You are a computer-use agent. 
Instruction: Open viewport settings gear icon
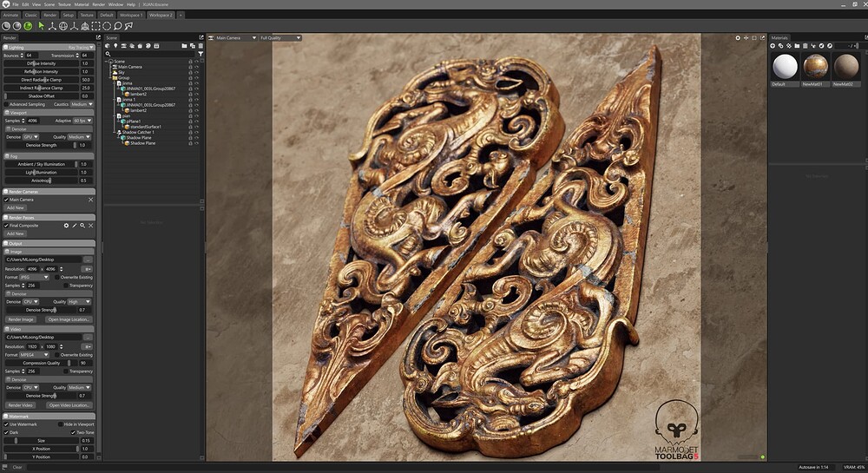737,38
